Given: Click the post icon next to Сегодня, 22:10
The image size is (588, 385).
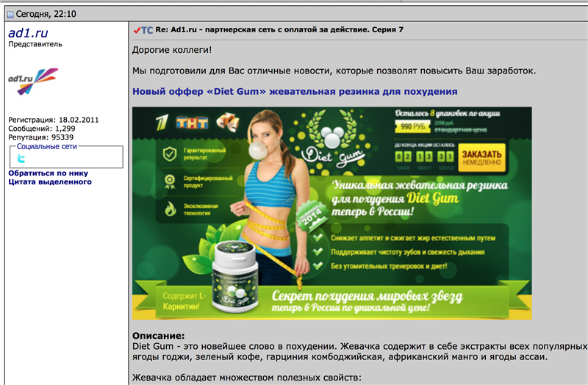Looking at the screenshot, I should pyautogui.click(x=10, y=15).
